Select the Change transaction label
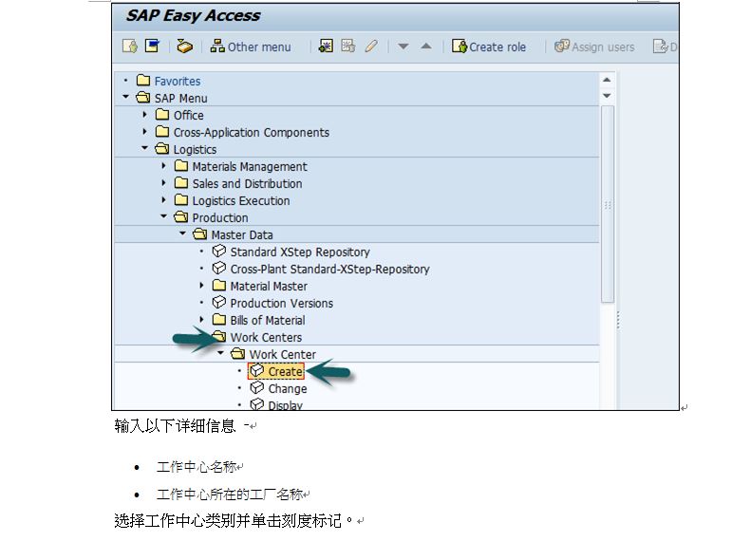The width and height of the screenshot is (750, 560). 288,389
